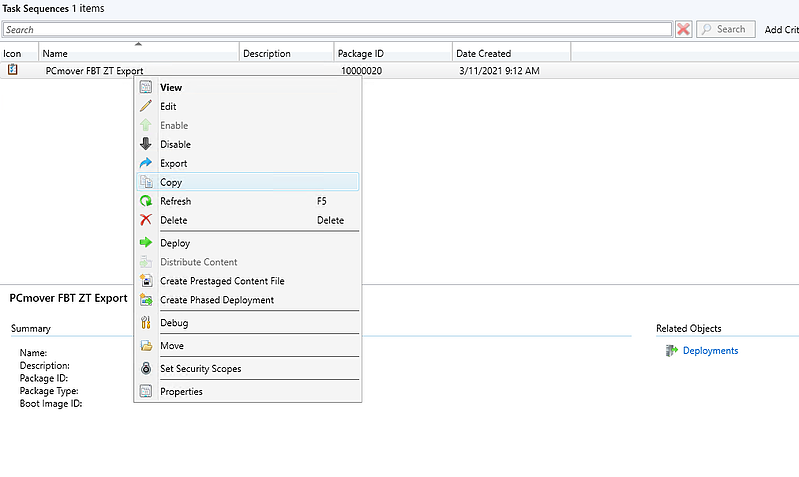Click the Search button
This screenshot has width=799, height=477.
726,30
